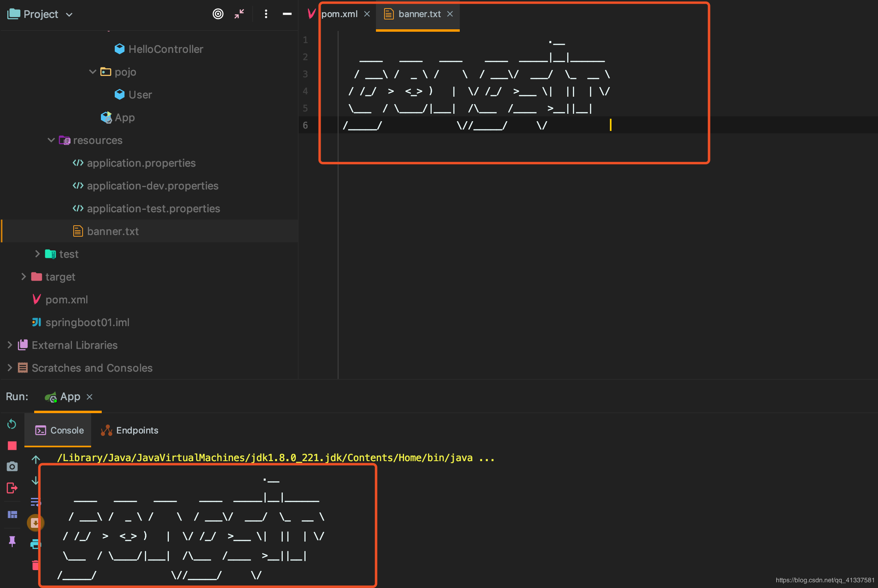Pin the Run tab with the pin icon
Viewport: 878px width, 588px height.
click(12, 541)
